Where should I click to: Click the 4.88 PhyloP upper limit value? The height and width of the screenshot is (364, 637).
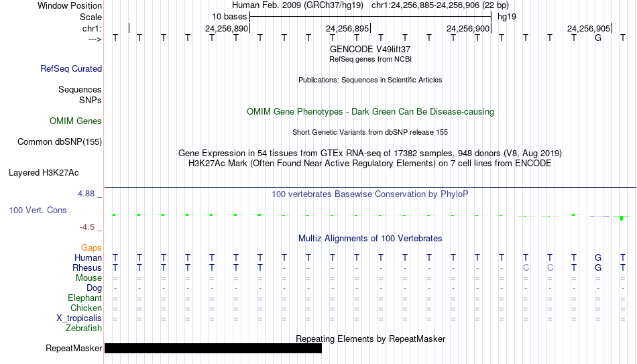86,194
